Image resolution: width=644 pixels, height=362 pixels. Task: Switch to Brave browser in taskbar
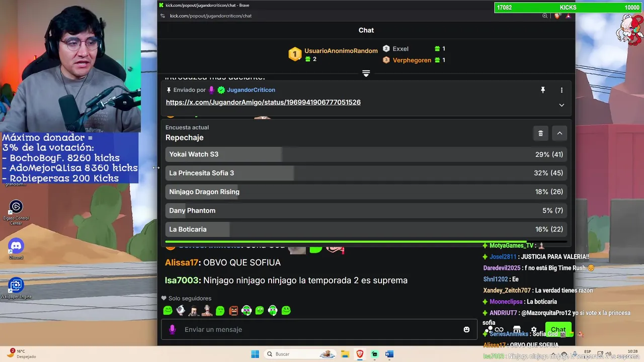click(x=360, y=354)
